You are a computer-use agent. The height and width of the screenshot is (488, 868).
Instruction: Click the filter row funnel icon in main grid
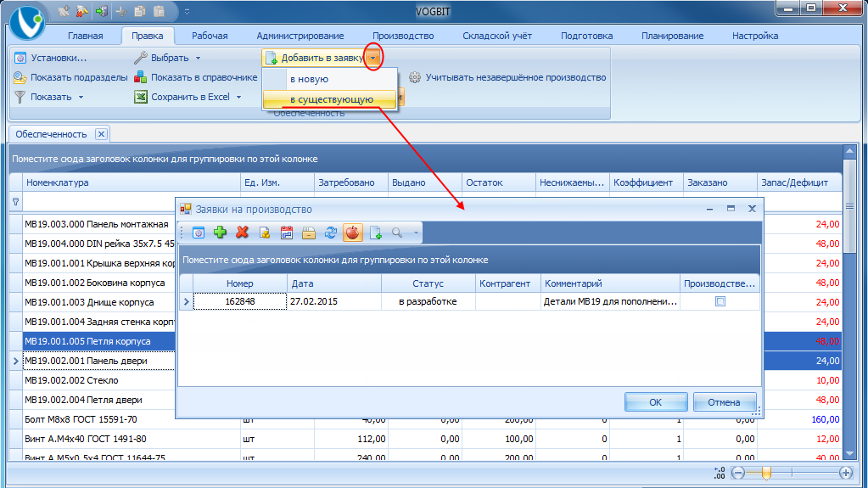click(15, 202)
